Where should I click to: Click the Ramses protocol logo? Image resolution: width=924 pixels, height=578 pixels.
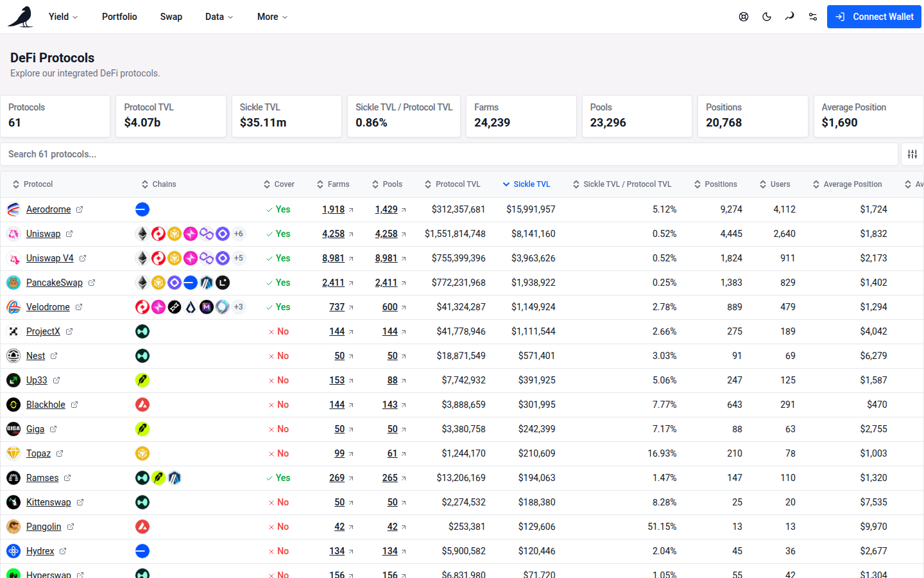point(13,478)
